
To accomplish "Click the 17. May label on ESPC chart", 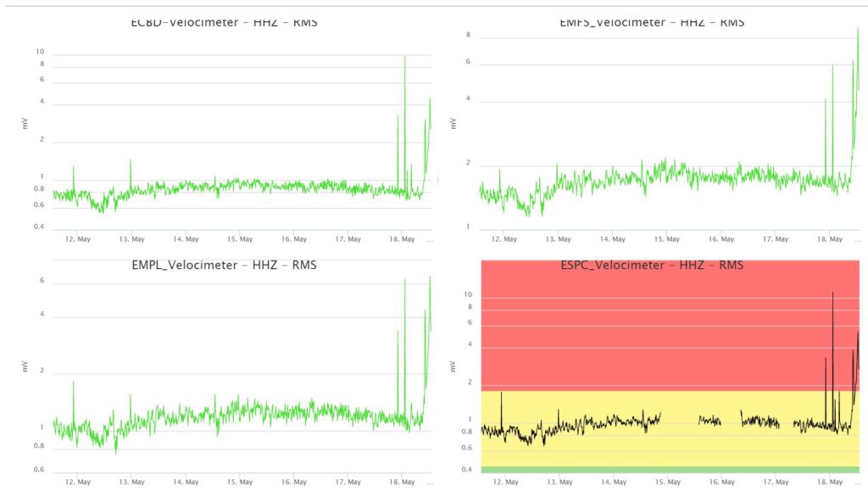I will click(776, 482).
